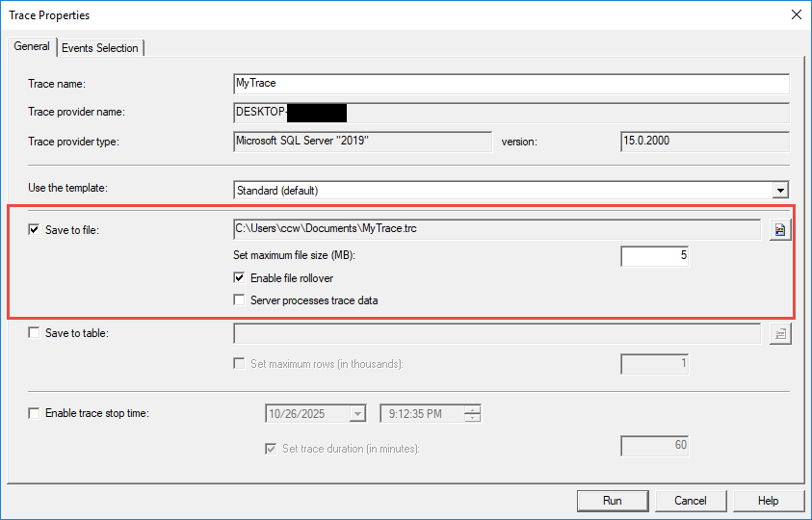Screen dimensions: 812x520
Task: Click the empty Save to table path field
Action: 497,333
